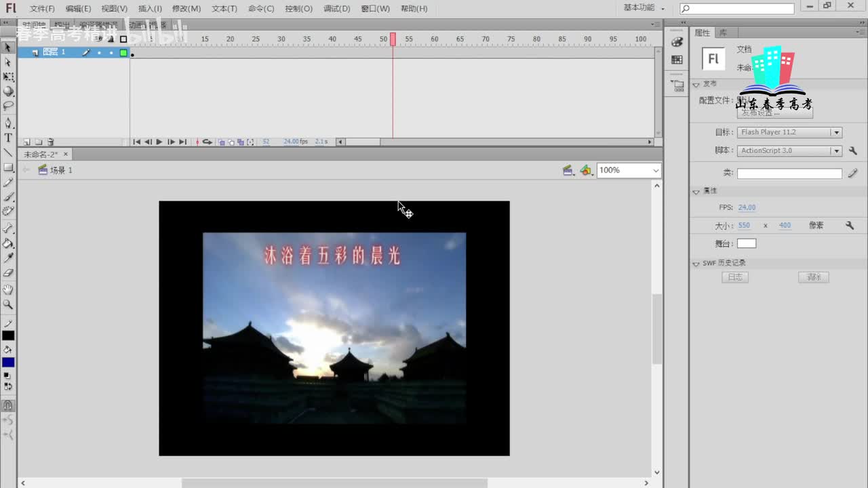Click the New Folder icon in timeline
This screenshot has width=868, height=488.
39,142
